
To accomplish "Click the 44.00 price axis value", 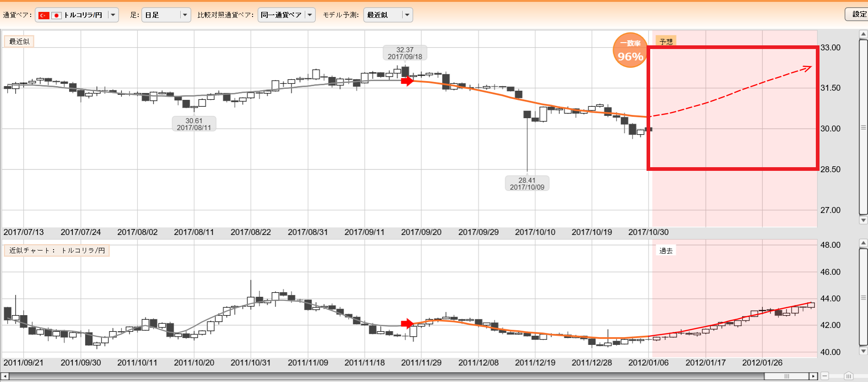I will [830, 299].
